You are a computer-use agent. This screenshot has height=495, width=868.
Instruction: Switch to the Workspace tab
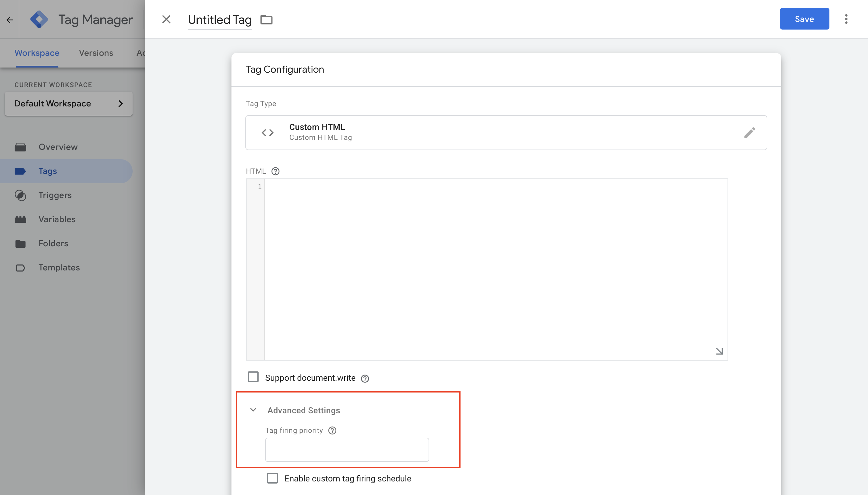tap(37, 53)
